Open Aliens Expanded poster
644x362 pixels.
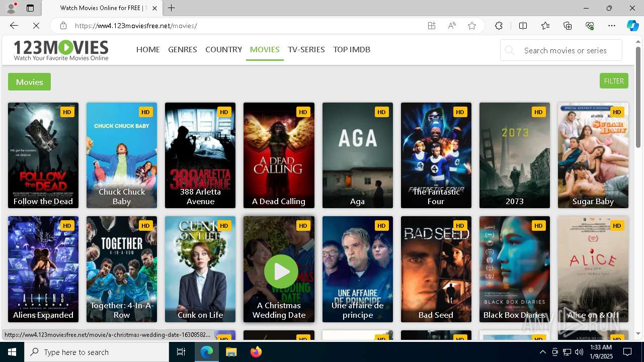coord(43,269)
